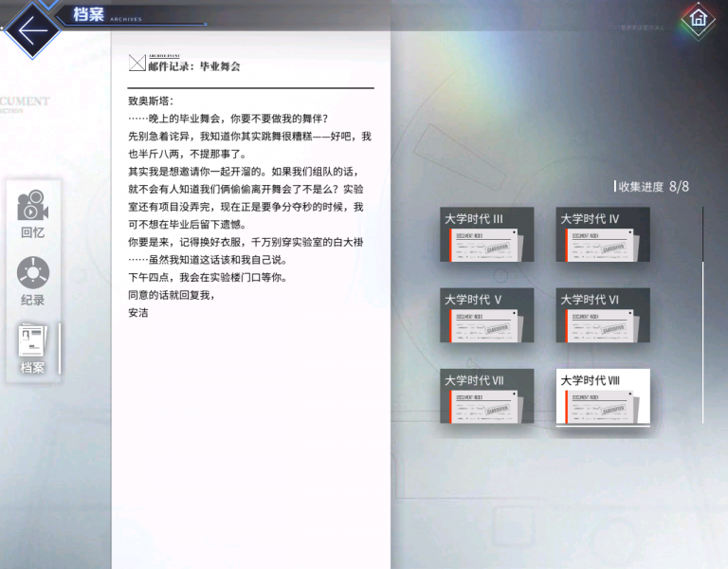
Task: Open the 大学时代 V document card
Action: [487, 316]
